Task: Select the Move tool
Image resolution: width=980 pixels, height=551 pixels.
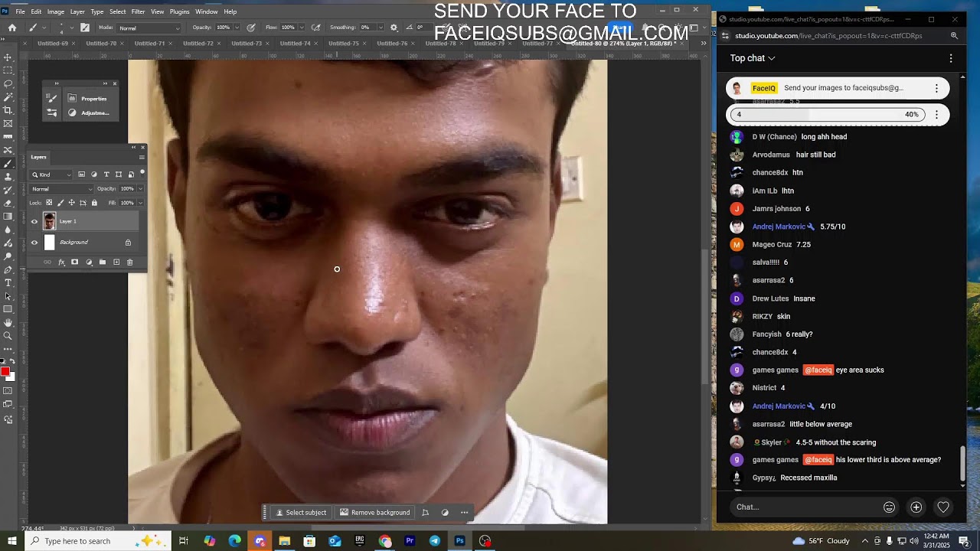Action: tap(8, 57)
